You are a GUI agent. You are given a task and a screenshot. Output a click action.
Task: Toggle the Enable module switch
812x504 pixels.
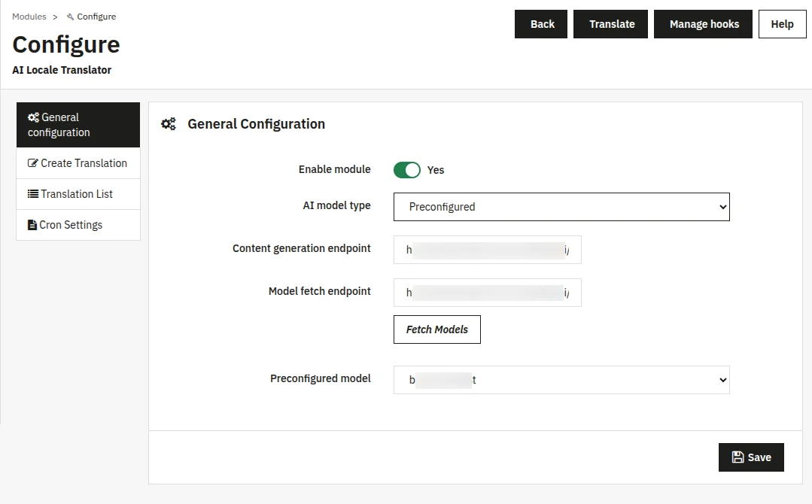coord(407,170)
